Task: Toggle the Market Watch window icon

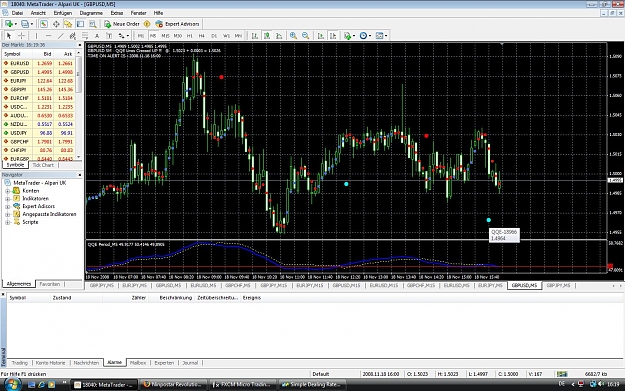Action: pos(43,24)
